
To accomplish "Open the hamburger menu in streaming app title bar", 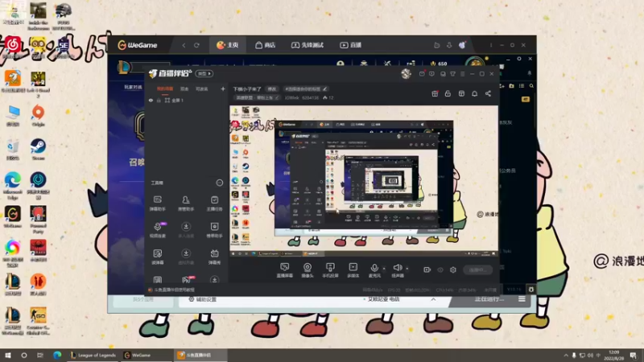I will [462, 74].
